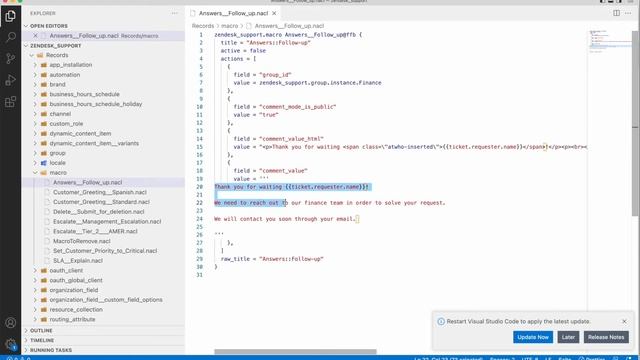This screenshot has width=640, height=360.
Task: Click Records in the breadcrumb path
Action: [203, 26]
